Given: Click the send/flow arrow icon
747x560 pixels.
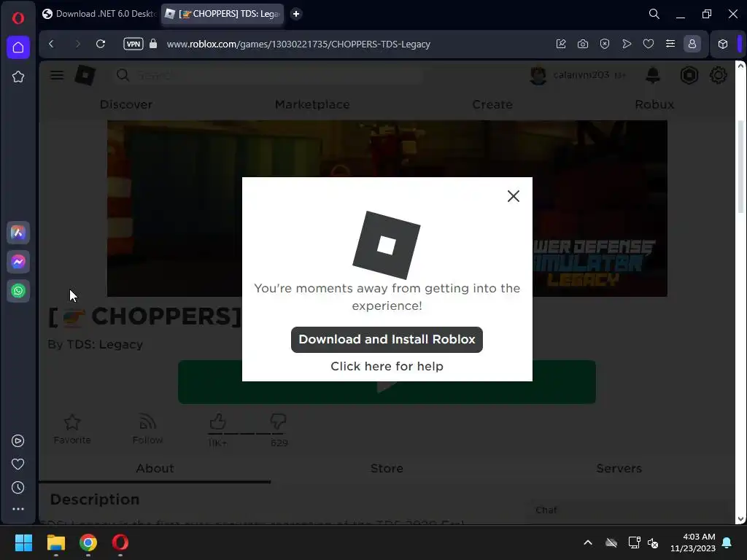Looking at the screenshot, I should pyautogui.click(x=627, y=44).
